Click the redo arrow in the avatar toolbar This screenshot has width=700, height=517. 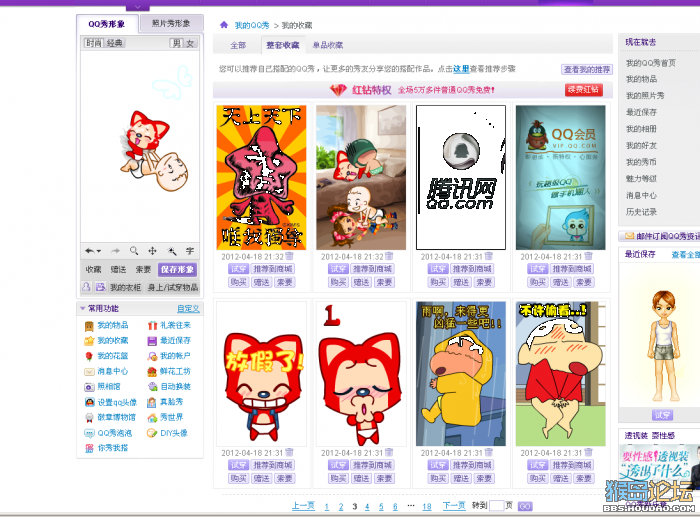click(x=116, y=251)
